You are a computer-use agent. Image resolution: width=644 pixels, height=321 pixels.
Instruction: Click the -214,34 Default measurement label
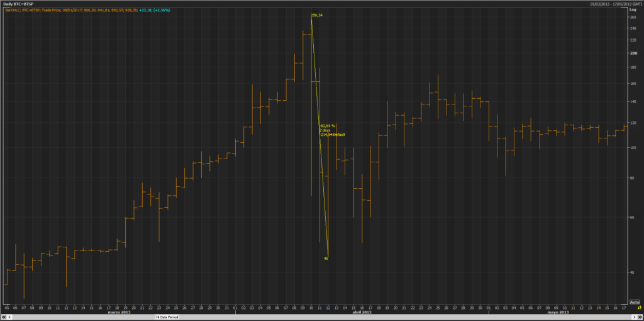[x=332, y=135]
